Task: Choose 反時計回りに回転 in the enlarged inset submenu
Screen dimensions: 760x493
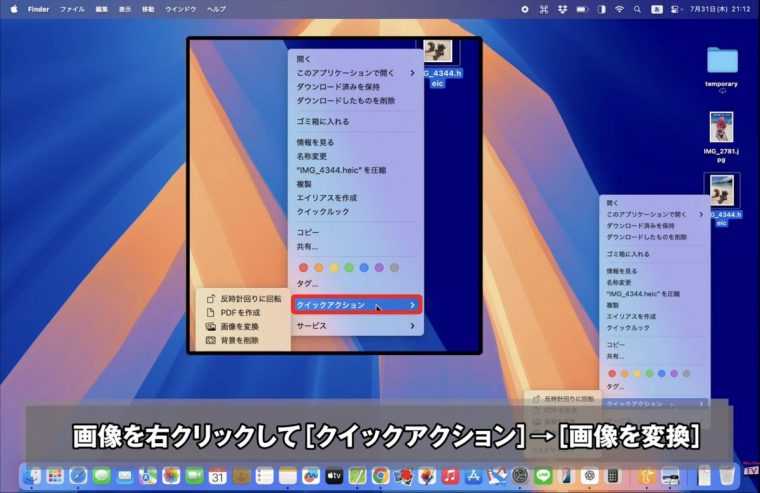Action: pos(243,299)
